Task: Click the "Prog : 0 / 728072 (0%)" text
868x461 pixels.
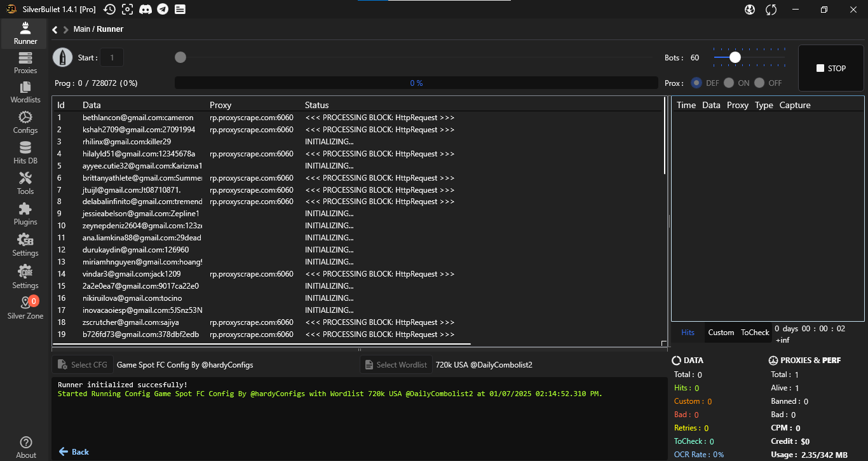Action: point(97,83)
